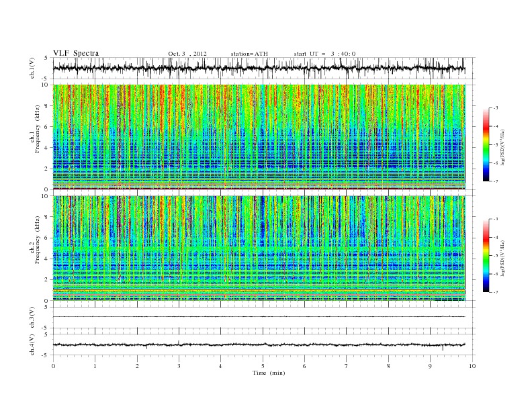Image resolution: width=532 pixels, height=411 pixels.
Task: Click the ch.1 spectrogram color bar
Action: [x=486, y=144]
